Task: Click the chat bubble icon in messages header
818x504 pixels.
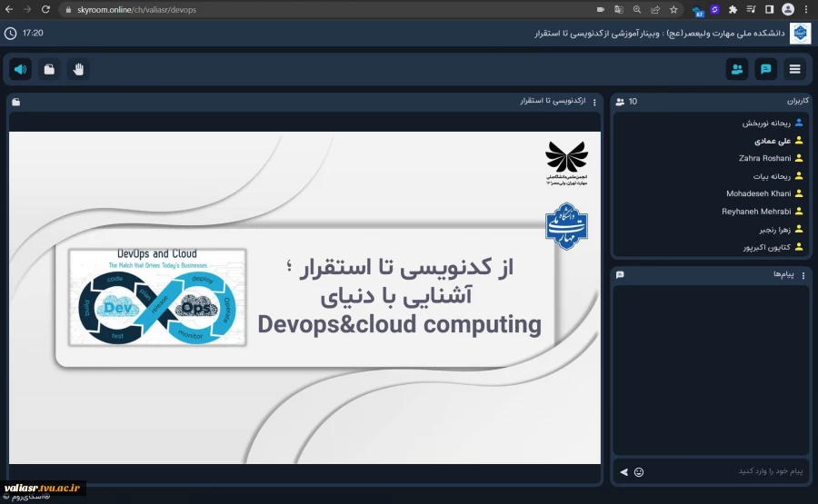Action: tap(620, 274)
